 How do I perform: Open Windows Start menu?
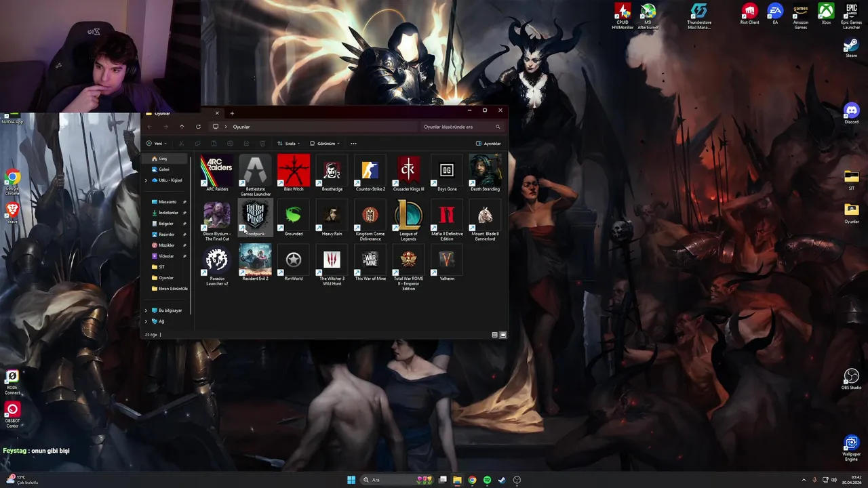[x=351, y=480]
